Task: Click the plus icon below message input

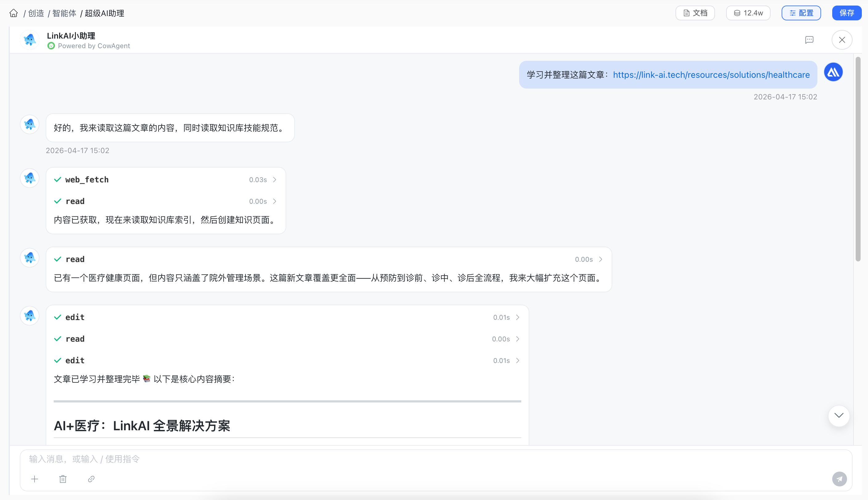Action: (x=35, y=479)
